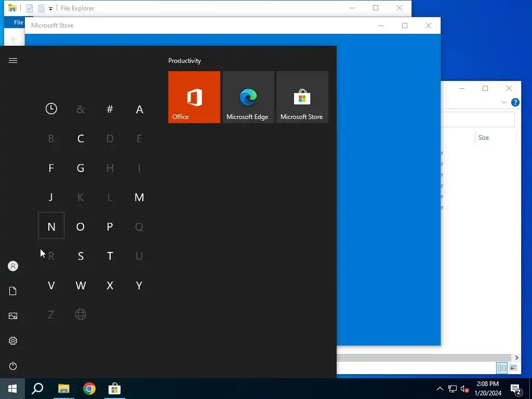The width and height of the screenshot is (532, 399).
Task: Jump to apps starting with M
Action: pyautogui.click(x=139, y=197)
